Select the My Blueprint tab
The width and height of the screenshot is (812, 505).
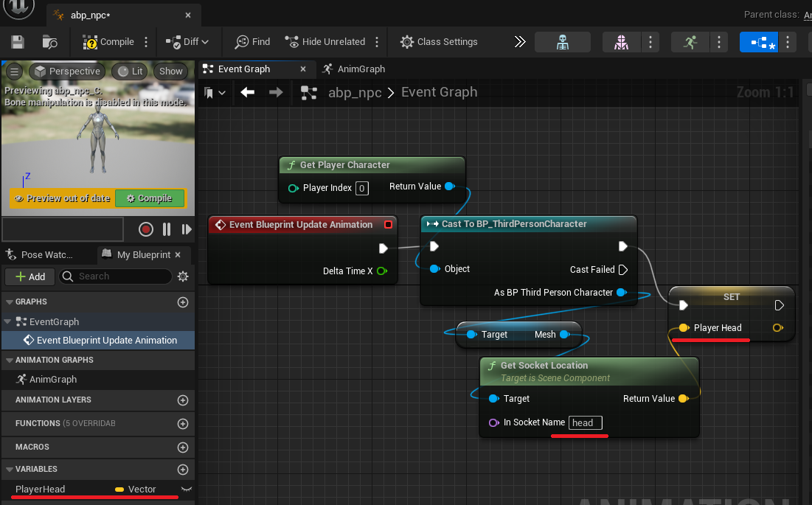(136, 254)
